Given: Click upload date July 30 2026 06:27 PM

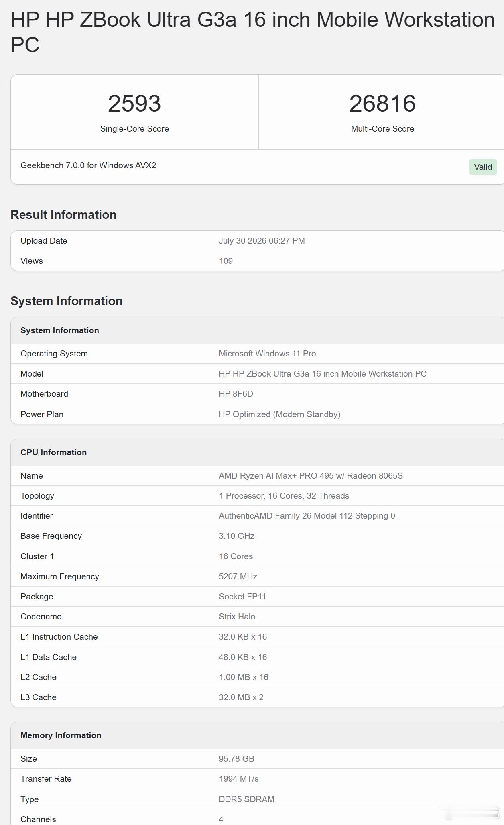Looking at the screenshot, I should [x=262, y=241].
